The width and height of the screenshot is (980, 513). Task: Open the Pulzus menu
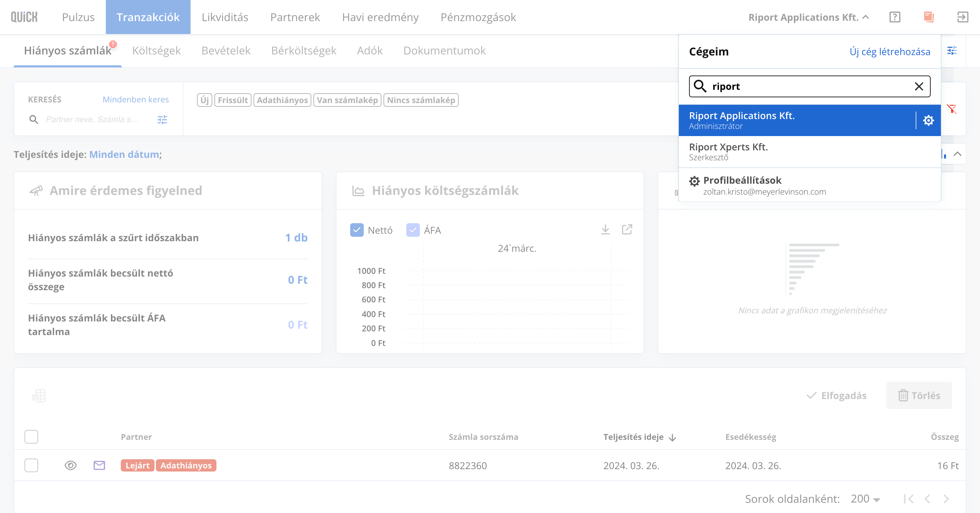click(78, 17)
